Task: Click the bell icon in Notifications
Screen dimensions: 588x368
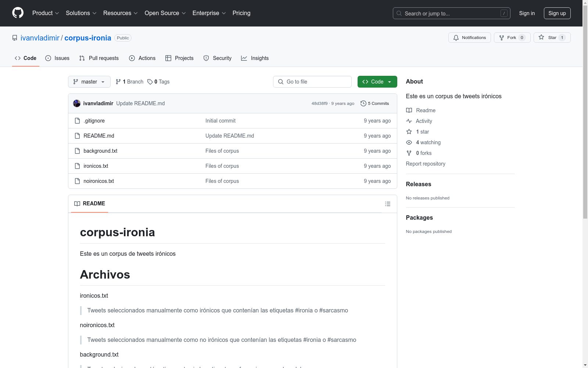Action: 456,38
